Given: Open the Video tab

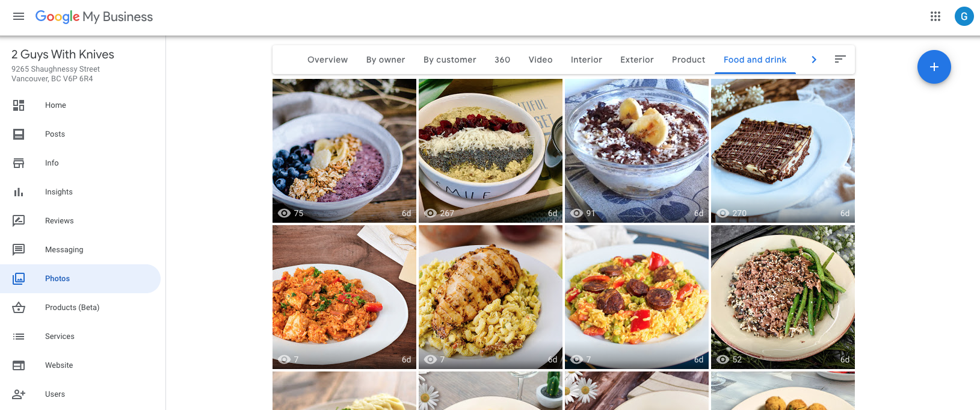Looking at the screenshot, I should click(x=541, y=60).
